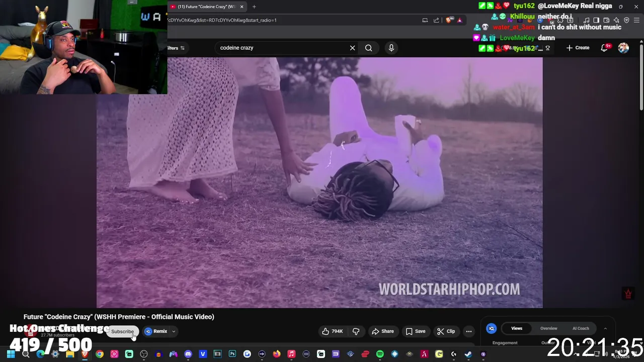Open the Brave browser taskbar icon
The image size is (644, 362).
coord(85,354)
